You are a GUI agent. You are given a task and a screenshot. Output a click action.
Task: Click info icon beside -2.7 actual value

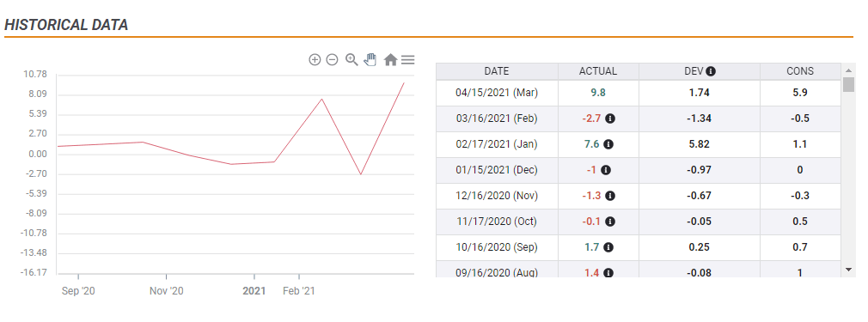click(x=610, y=118)
